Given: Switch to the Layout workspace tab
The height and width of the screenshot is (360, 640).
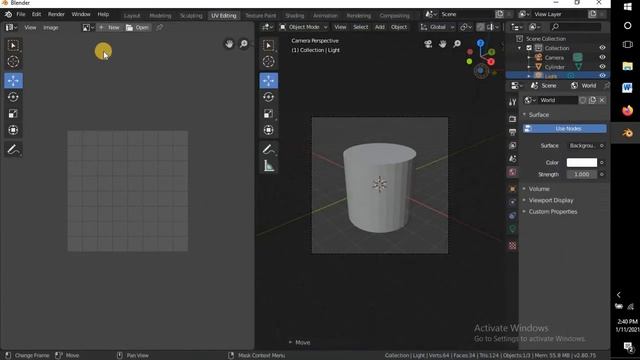Looking at the screenshot, I should 132,16.
